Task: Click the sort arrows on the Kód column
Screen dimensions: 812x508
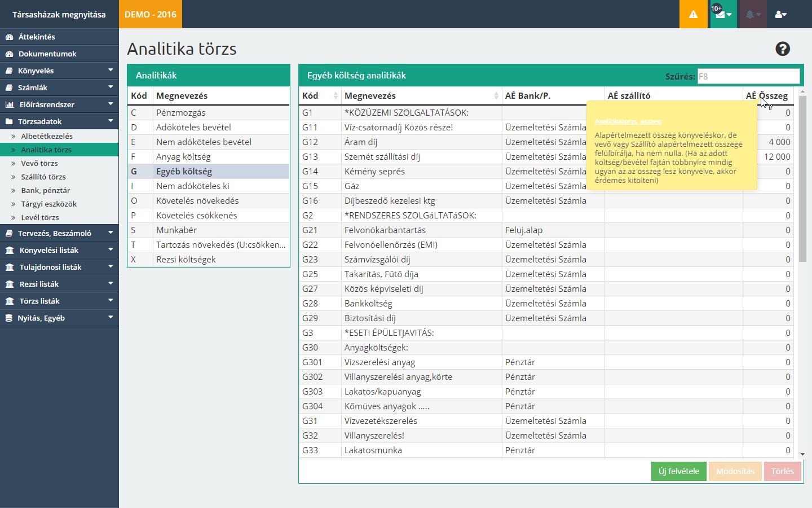Action: point(336,96)
